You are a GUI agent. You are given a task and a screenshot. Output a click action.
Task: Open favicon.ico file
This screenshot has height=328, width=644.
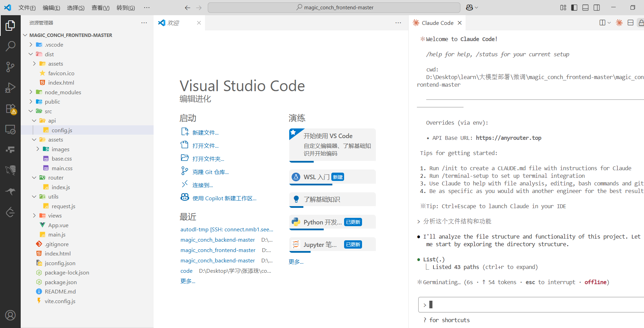pos(61,73)
